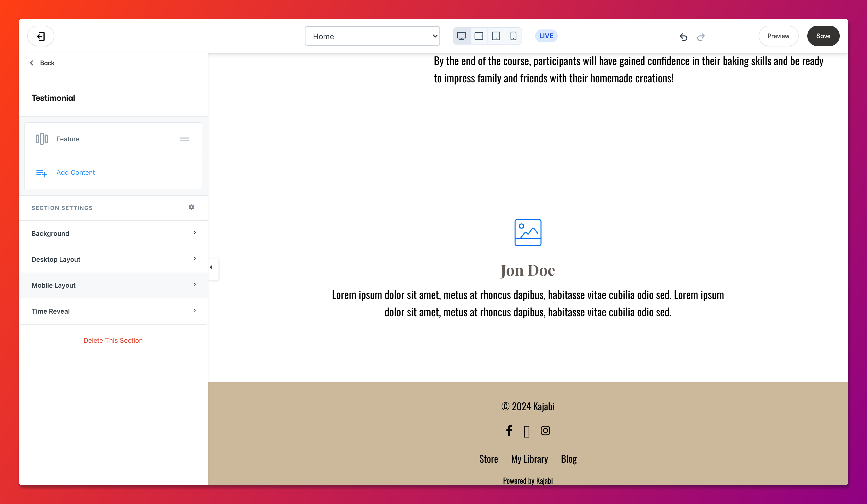Go Back to the previous panel

(42, 63)
